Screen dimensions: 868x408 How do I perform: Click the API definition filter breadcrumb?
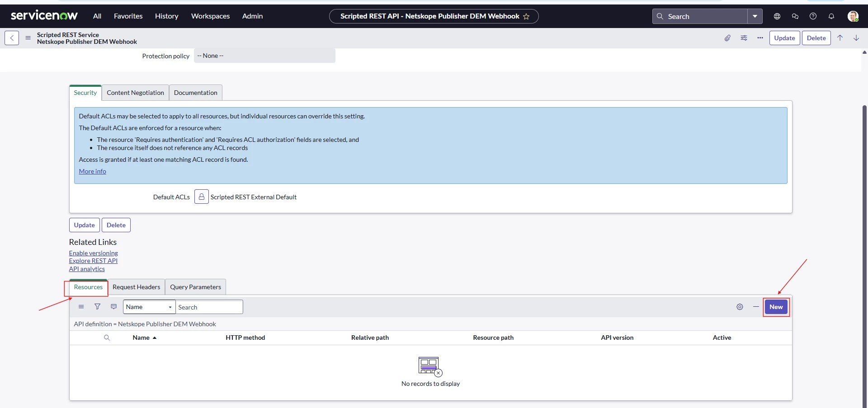(x=145, y=324)
